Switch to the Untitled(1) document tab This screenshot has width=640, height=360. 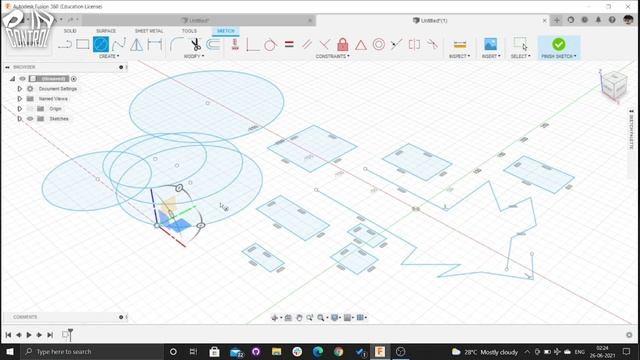431,20
